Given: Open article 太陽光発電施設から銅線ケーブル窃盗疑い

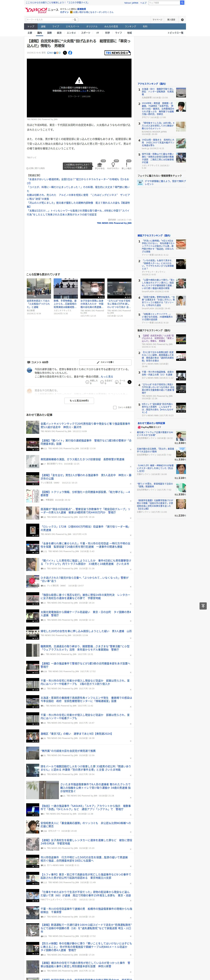Looking at the screenshot, I should click(85, 614).
